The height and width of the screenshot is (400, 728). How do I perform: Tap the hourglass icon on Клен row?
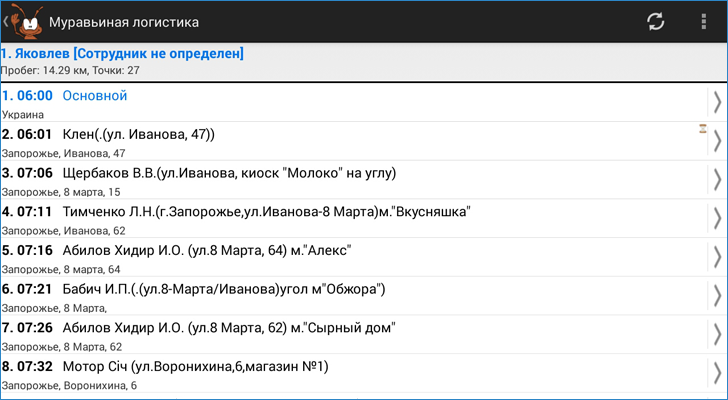tap(702, 129)
